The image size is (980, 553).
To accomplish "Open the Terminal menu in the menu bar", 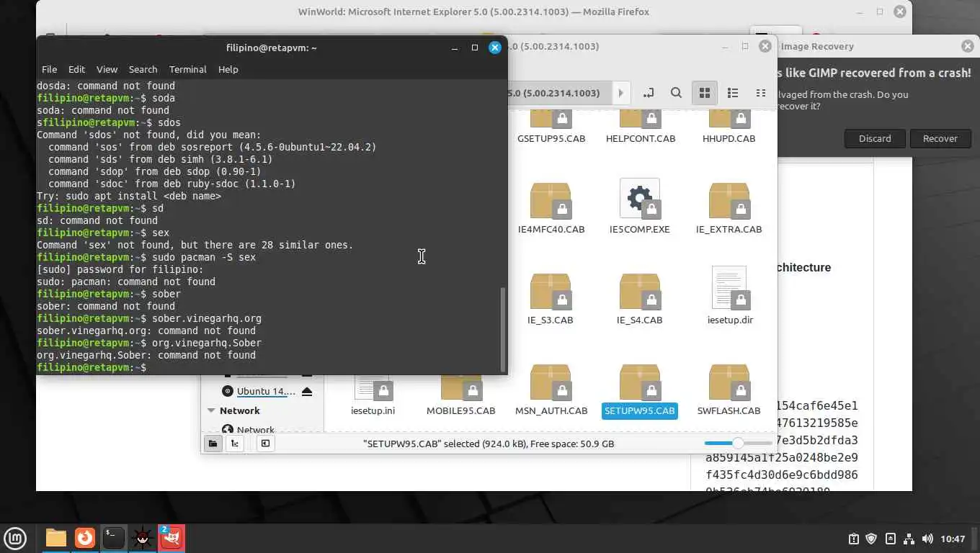I will coord(188,69).
